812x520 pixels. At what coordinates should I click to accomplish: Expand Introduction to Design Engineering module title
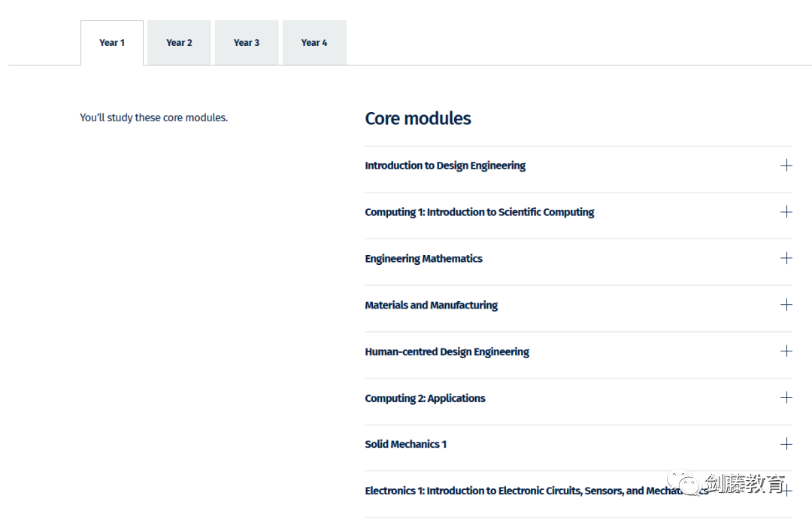445,166
